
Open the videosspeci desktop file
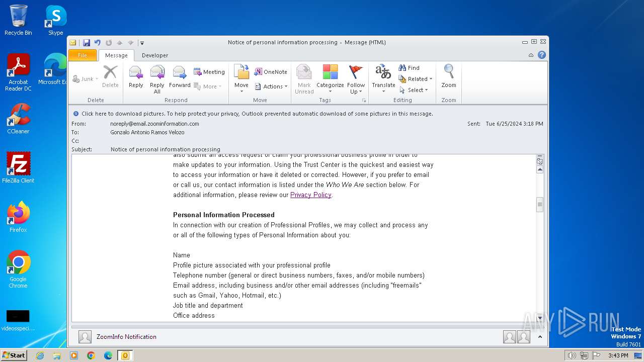(18, 321)
